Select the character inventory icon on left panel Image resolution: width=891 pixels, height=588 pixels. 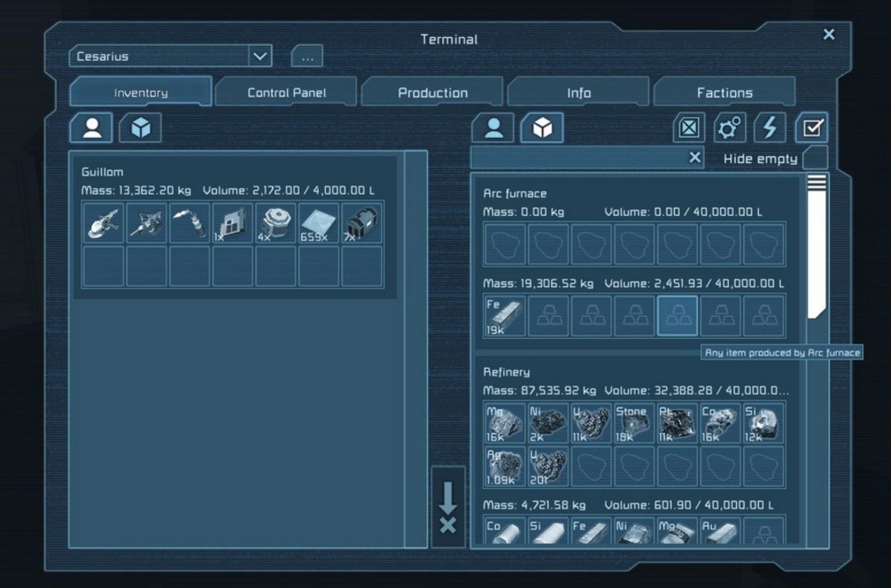91,128
